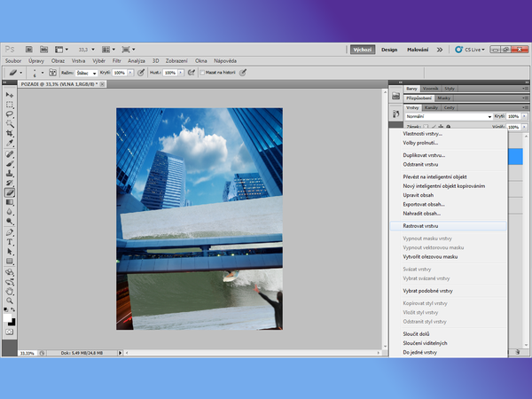Select the Move tool in toolbox
Image resolution: width=532 pixels, height=399 pixels.
pos(10,95)
